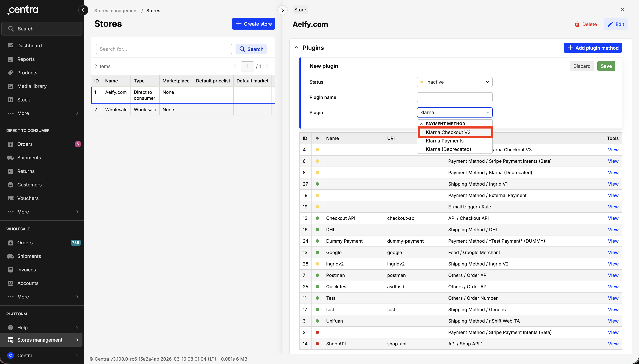Open Media library from sidebar icon
Viewport: 639px width, 364px height.
[11, 86]
